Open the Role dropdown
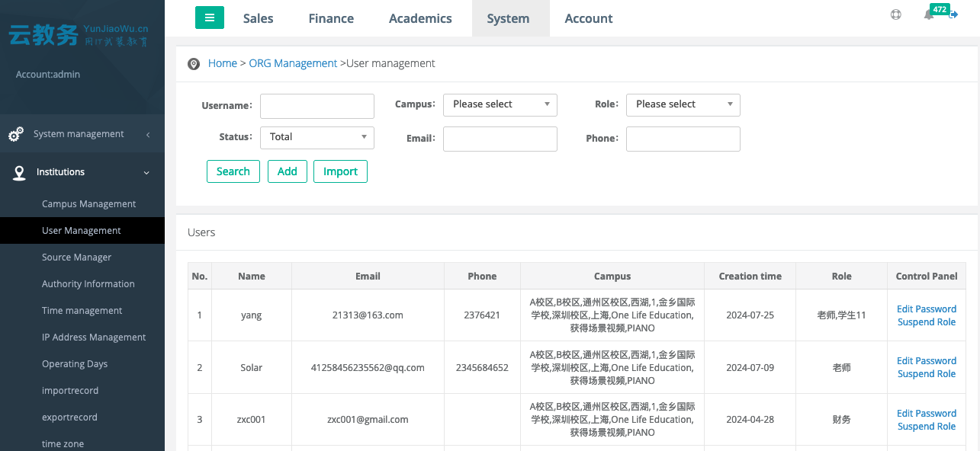 (x=683, y=104)
